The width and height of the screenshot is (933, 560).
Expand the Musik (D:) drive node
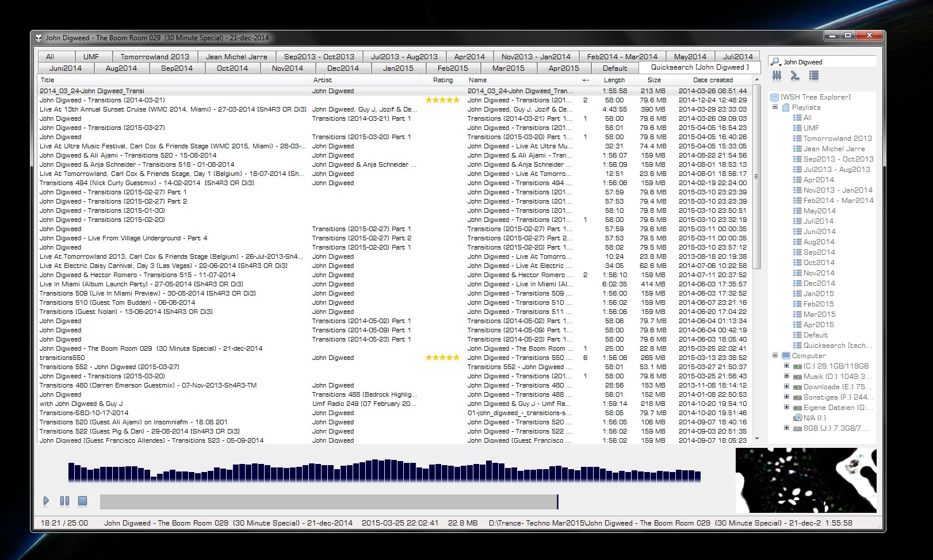pos(786,376)
